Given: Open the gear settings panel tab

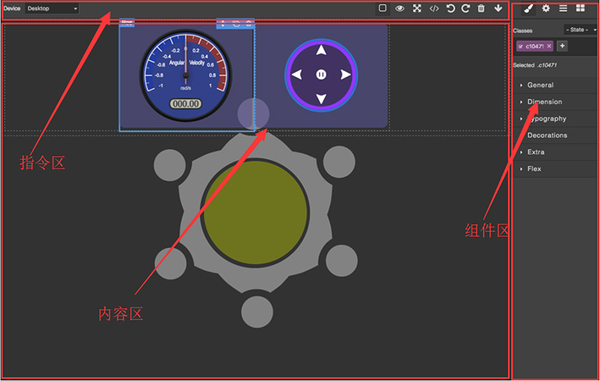Looking at the screenshot, I should pos(546,8).
